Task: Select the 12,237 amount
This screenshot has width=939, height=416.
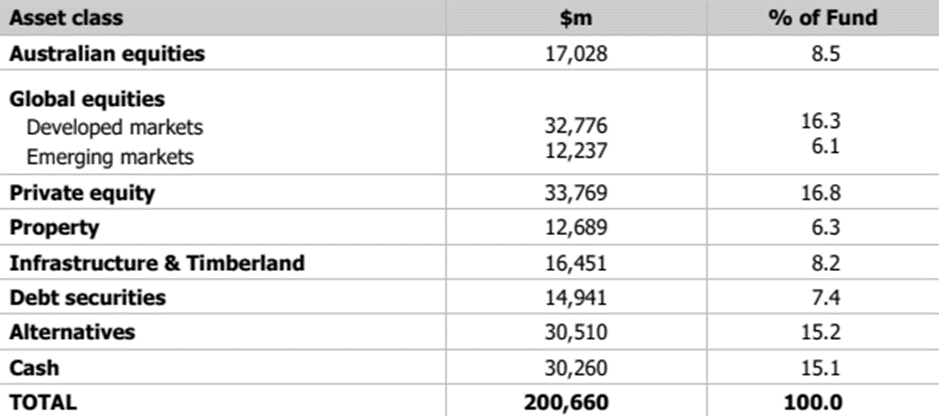Action: [x=575, y=151]
